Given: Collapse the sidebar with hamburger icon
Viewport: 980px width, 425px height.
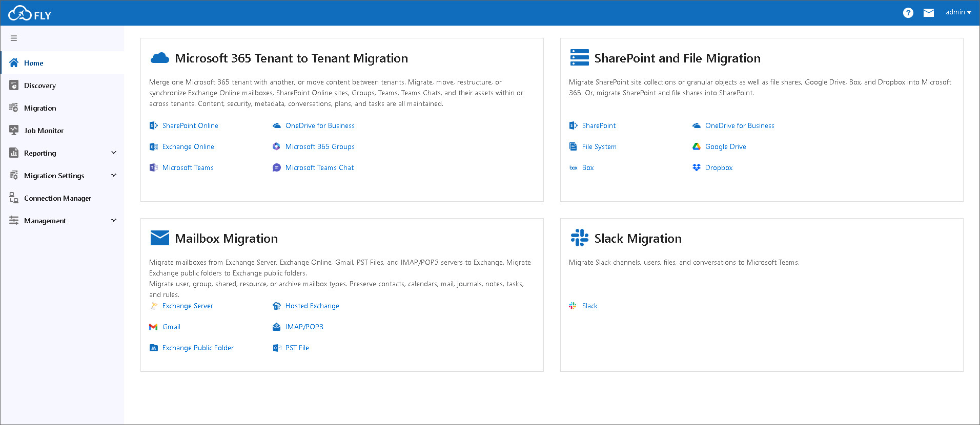Looking at the screenshot, I should pos(14,38).
